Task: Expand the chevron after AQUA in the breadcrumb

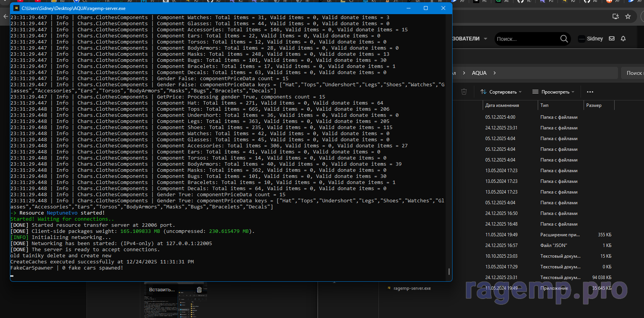Action: pos(495,73)
